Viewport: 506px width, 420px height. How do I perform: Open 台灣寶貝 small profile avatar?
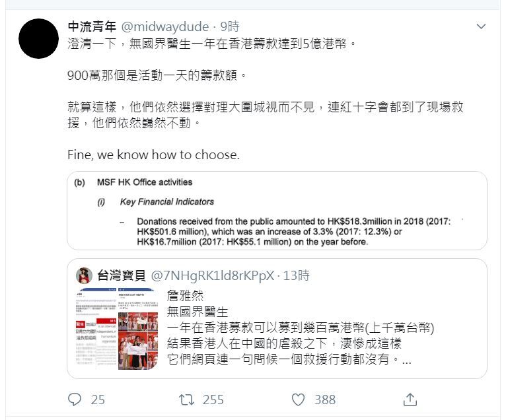pos(85,275)
